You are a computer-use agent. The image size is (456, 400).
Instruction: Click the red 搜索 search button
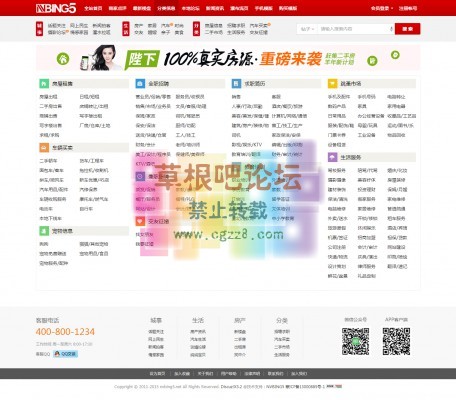(x=407, y=29)
